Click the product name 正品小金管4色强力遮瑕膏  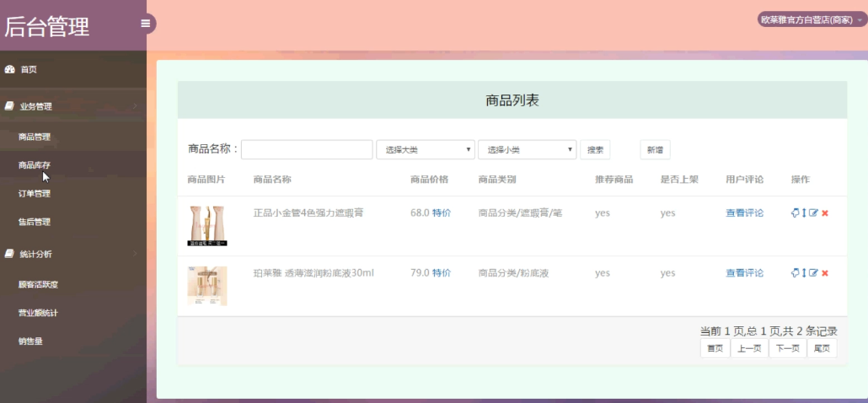tap(308, 213)
